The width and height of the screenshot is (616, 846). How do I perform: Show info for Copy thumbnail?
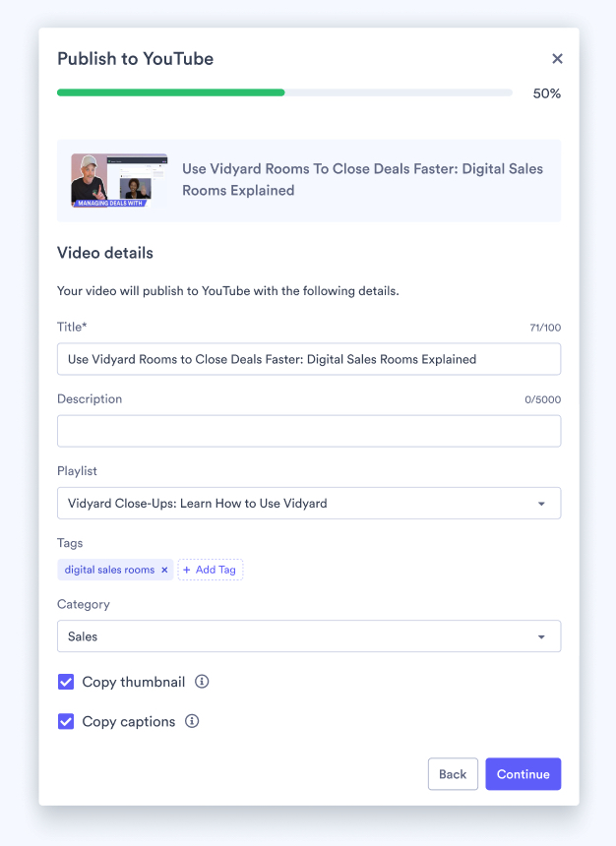(202, 682)
